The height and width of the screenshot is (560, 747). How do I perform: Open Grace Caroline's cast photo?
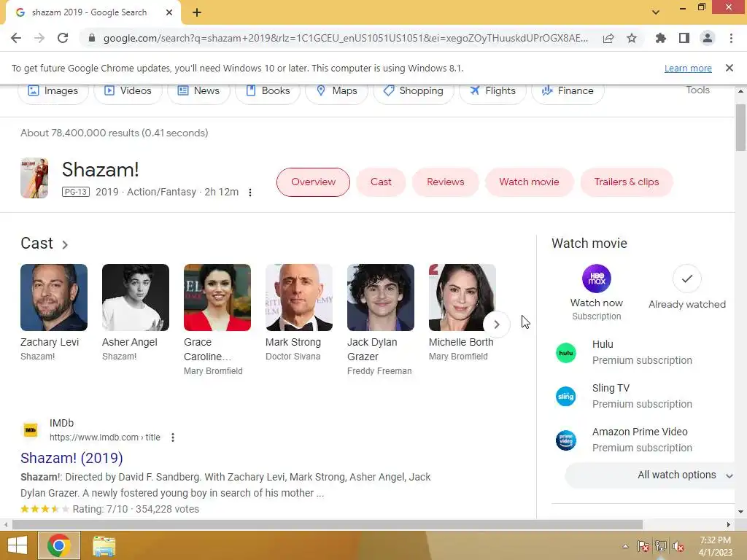[217, 297]
